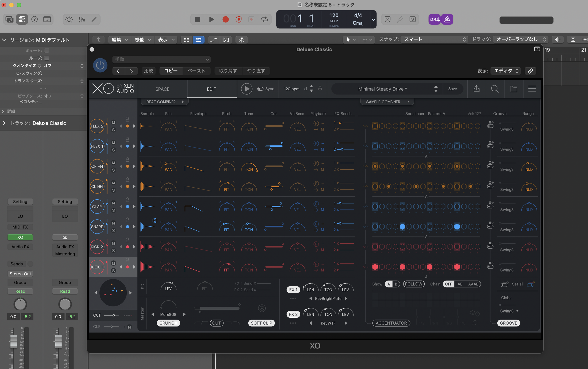Screen dimensions: 588x369
Task: Open XO export share icon
Action: click(x=477, y=89)
